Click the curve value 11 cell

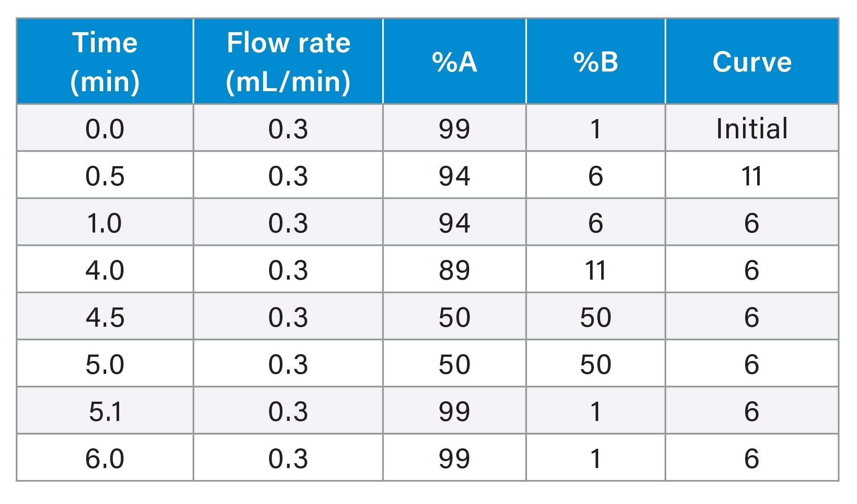pos(752,176)
